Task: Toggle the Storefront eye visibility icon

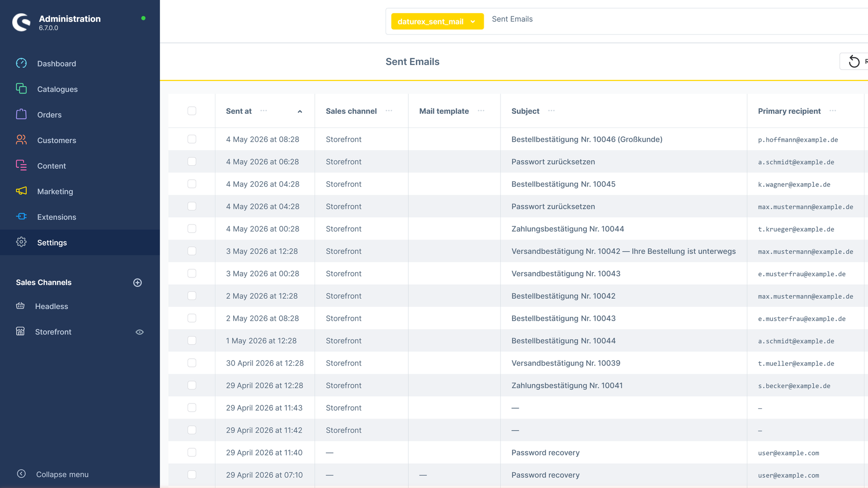Action: pos(140,332)
